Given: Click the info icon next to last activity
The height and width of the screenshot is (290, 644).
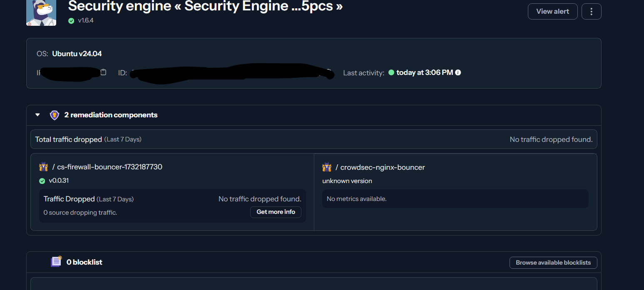Looking at the screenshot, I should pyautogui.click(x=458, y=72).
